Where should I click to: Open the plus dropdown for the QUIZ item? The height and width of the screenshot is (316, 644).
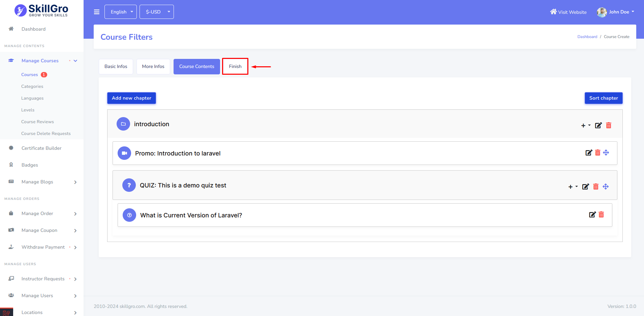[573, 186]
